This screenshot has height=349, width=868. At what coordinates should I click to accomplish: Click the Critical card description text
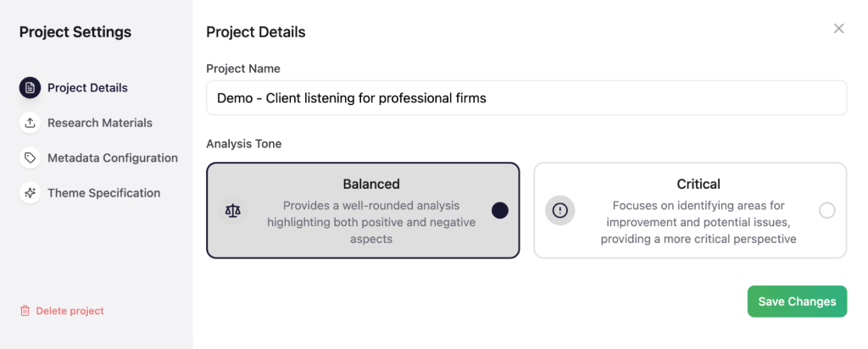click(x=698, y=222)
